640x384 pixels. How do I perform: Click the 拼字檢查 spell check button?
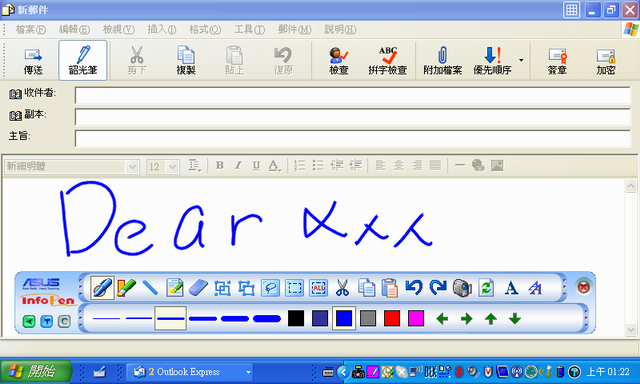pos(388,61)
